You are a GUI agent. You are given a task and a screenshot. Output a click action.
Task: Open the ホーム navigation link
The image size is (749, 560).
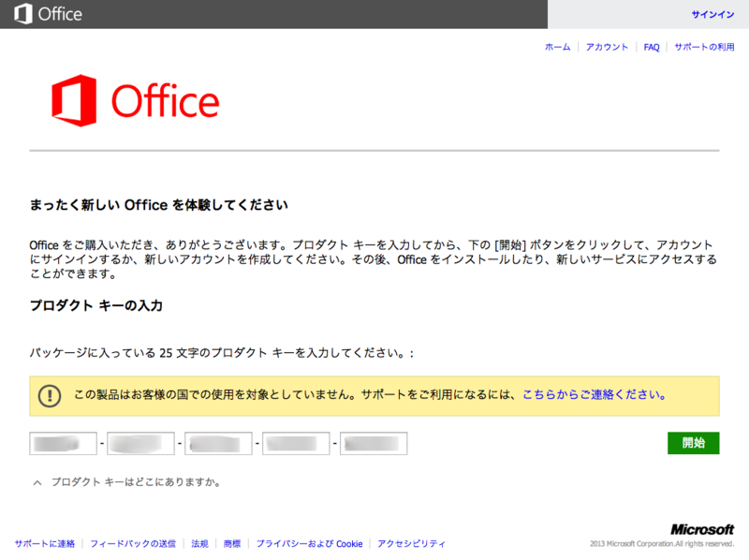click(x=557, y=47)
